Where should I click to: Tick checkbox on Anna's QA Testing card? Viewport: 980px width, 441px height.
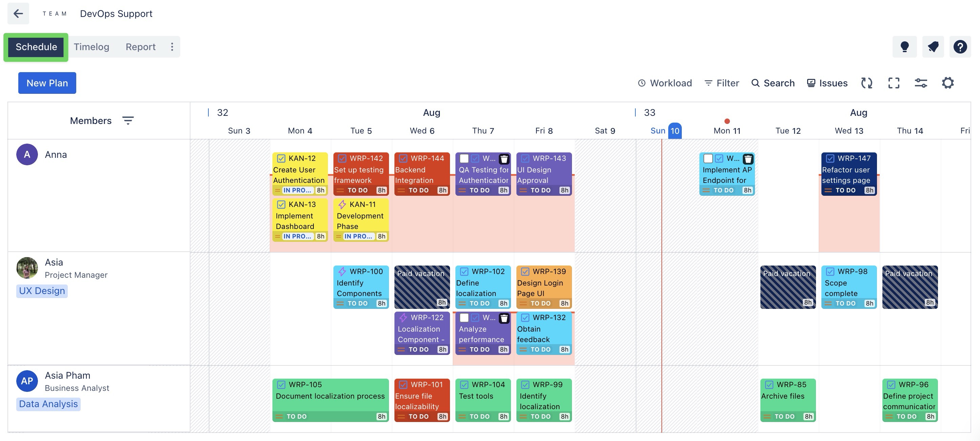[464, 159]
